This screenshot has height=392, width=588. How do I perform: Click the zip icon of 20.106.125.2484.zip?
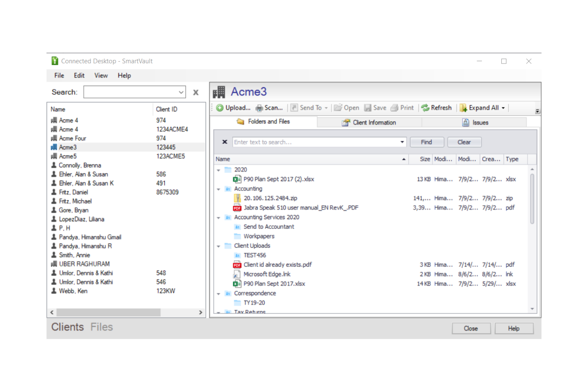[237, 198]
